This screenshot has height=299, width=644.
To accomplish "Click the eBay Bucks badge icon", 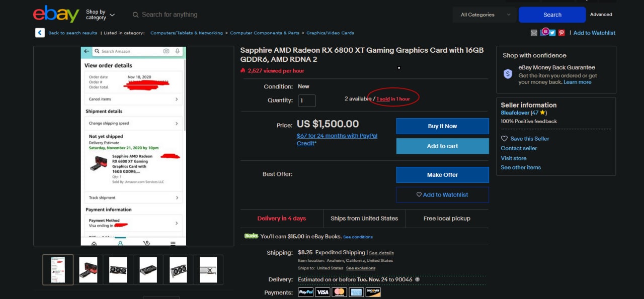I will tap(251, 236).
